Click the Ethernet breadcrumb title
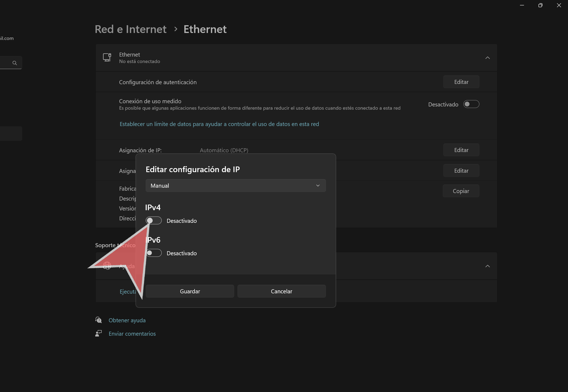 pyautogui.click(x=205, y=29)
